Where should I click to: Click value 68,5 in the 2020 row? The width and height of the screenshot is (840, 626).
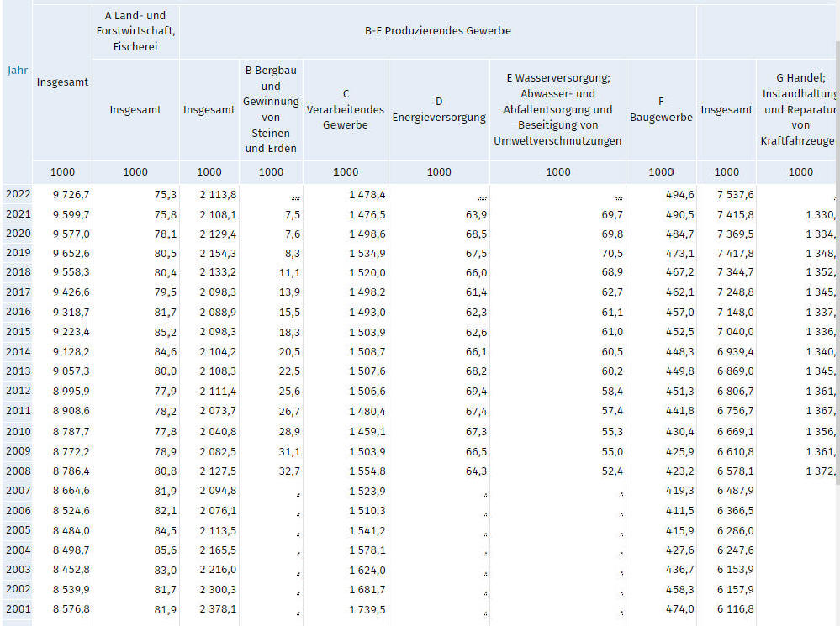(x=476, y=234)
